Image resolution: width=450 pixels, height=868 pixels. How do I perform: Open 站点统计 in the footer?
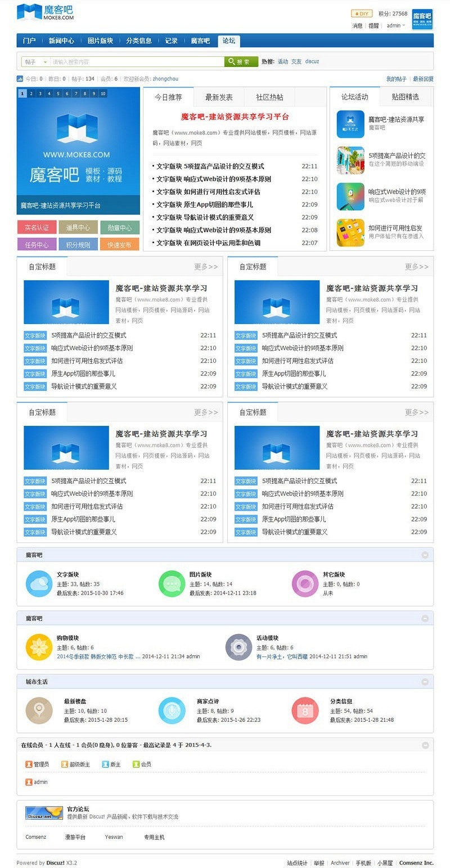tap(297, 863)
